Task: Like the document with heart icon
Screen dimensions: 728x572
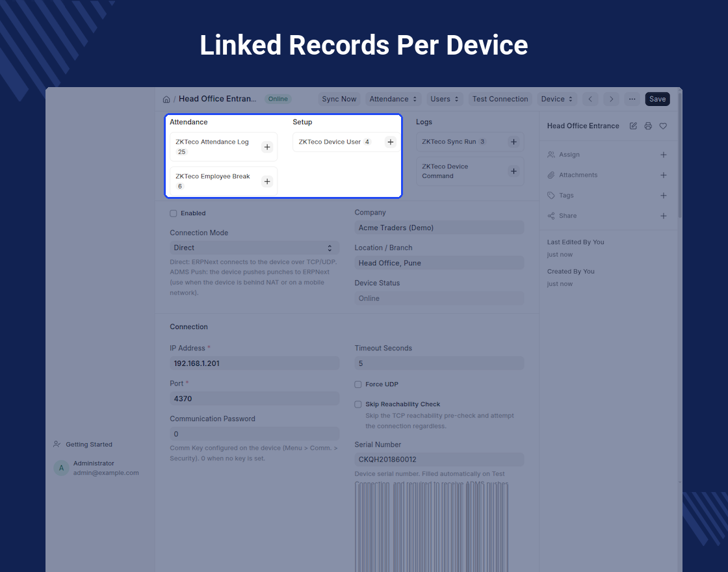Action: [x=663, y=126]
